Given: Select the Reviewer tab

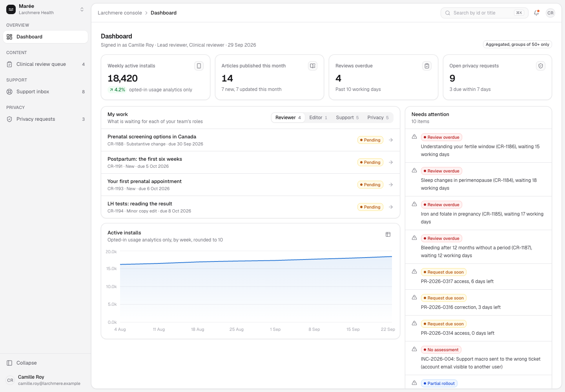Looking at the screenshot, I should coord(288,118).
